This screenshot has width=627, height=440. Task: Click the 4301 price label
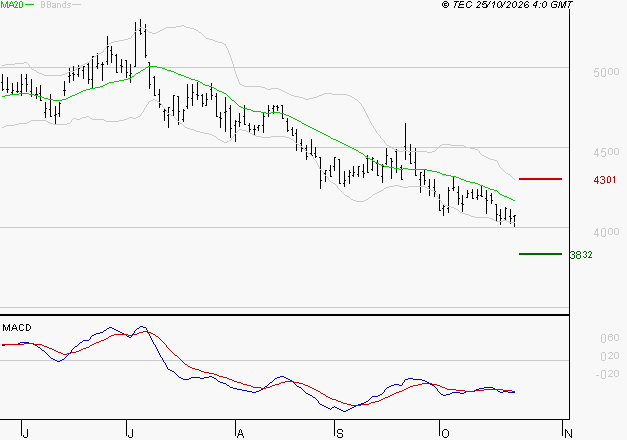605,180
